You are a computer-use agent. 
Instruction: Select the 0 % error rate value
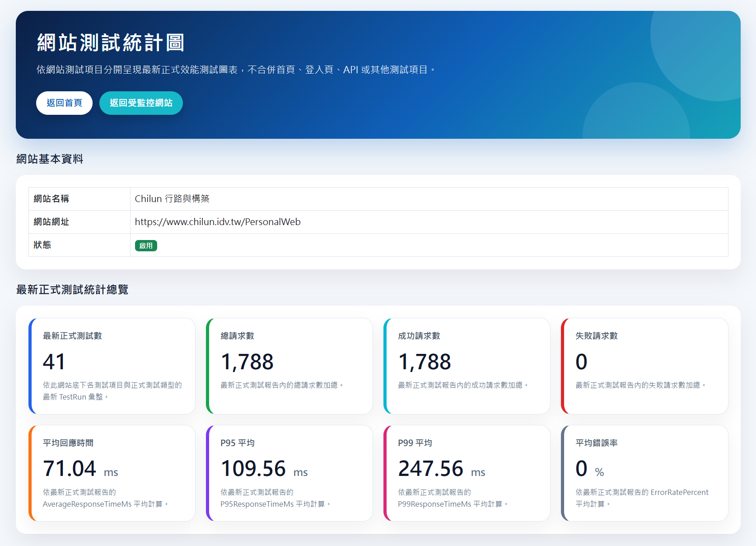pyautogui.click(x=590, y=469)
